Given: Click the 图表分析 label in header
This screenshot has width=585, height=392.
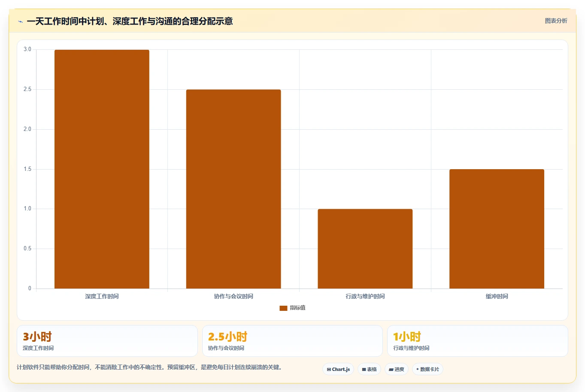Looking at the screenshot, I should 556,21.
